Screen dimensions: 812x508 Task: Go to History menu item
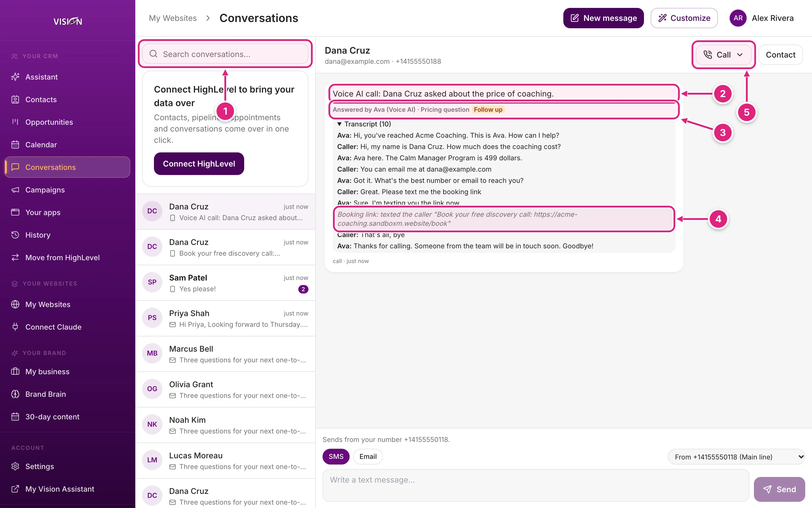[67, 235]
